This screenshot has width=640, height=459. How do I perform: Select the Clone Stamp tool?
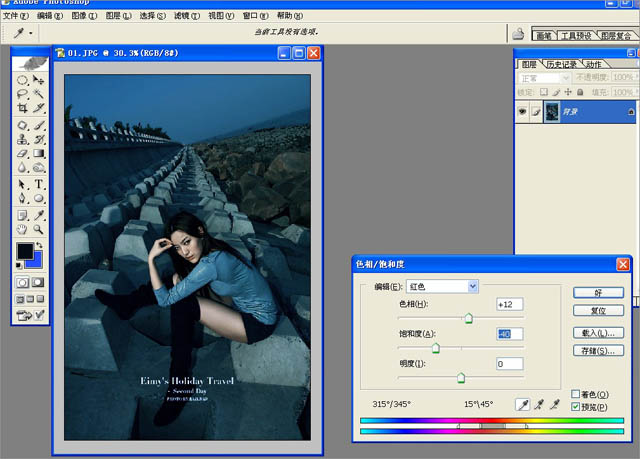coord(22,140)
